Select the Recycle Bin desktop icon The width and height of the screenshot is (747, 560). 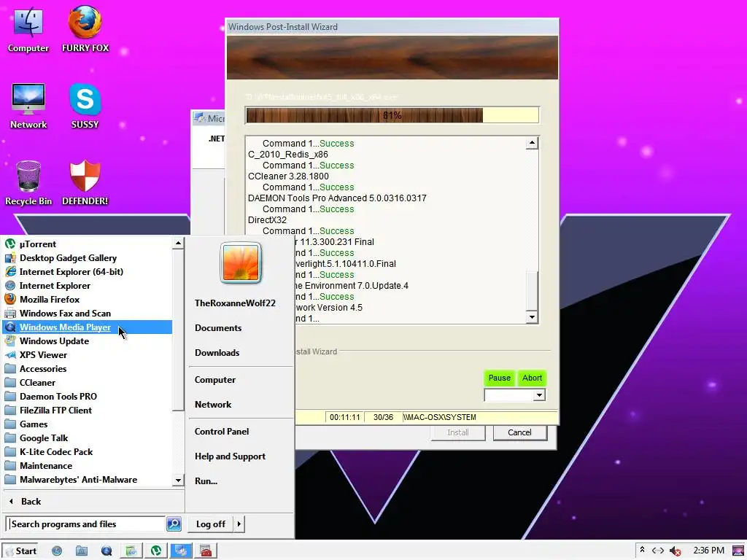[28, 183]
